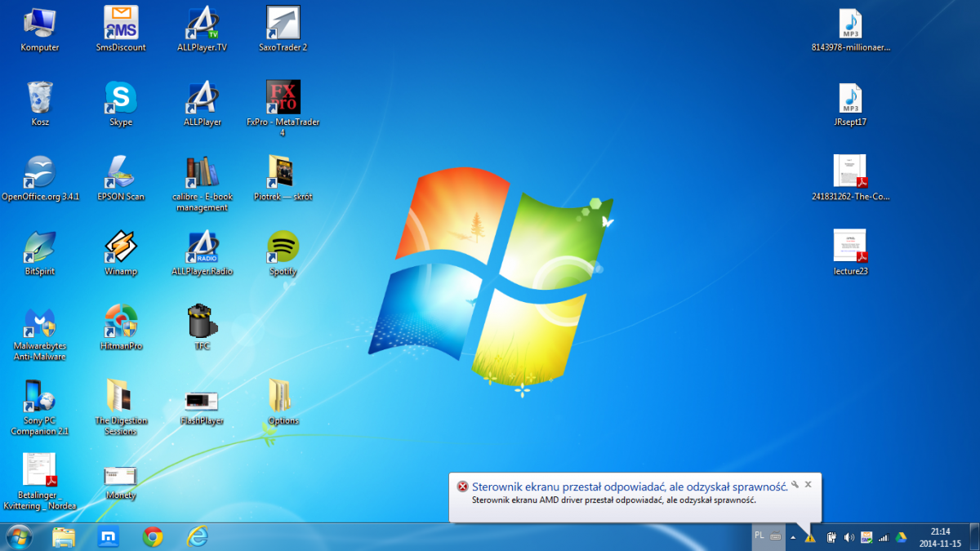
Task: Open the network signal tray icon
Action: coord(884,537)
